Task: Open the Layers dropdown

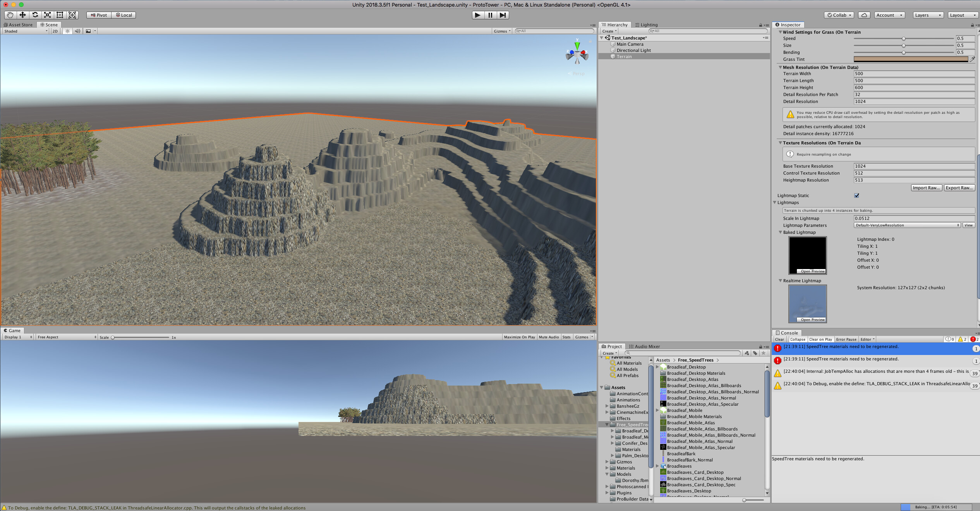Action: (928, 15)
